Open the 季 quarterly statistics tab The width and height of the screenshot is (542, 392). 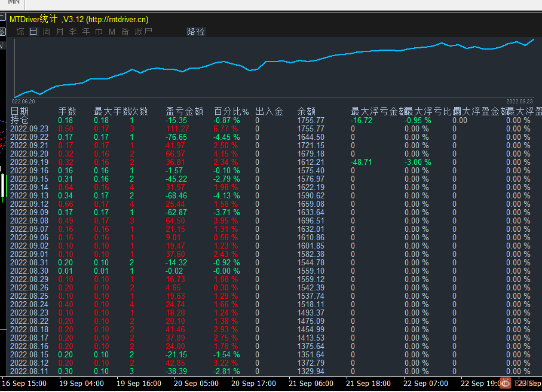[73, 32]
